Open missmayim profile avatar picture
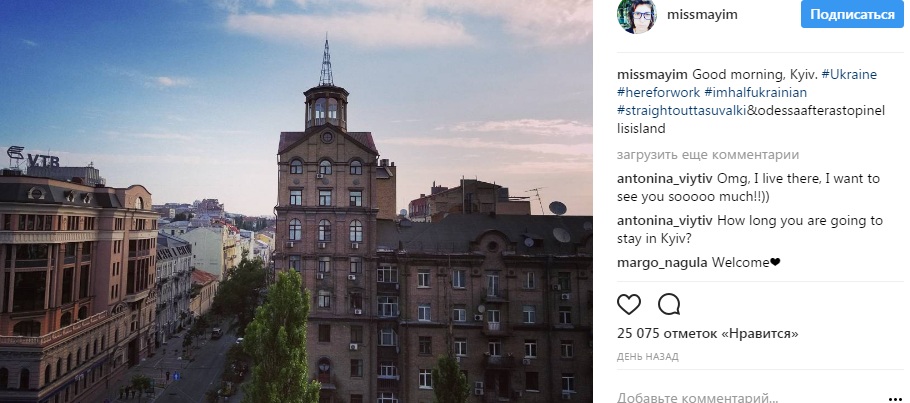910x403 pixels. 637,15
